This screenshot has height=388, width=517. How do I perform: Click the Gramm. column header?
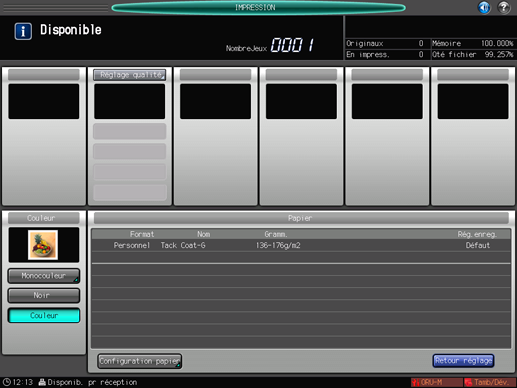click(x=276, y=234)
